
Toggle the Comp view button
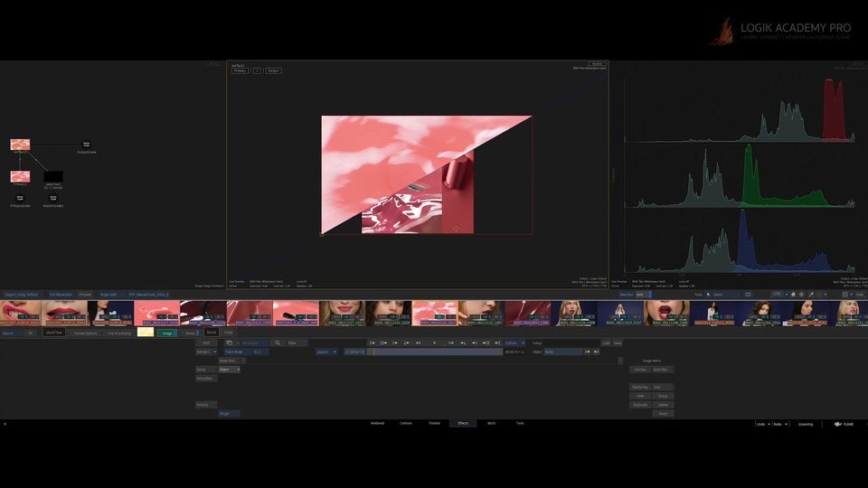(x=229, y=333)
